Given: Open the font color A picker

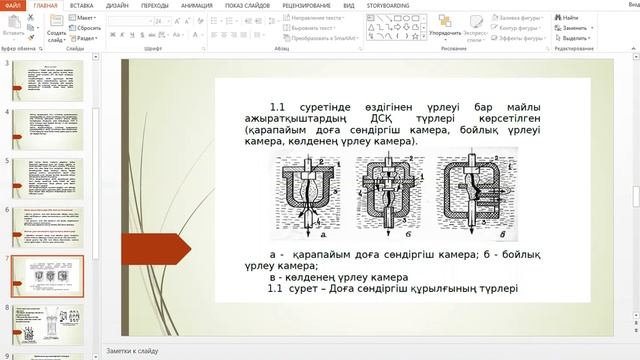Looking at the screenshot, I should 195,35.
